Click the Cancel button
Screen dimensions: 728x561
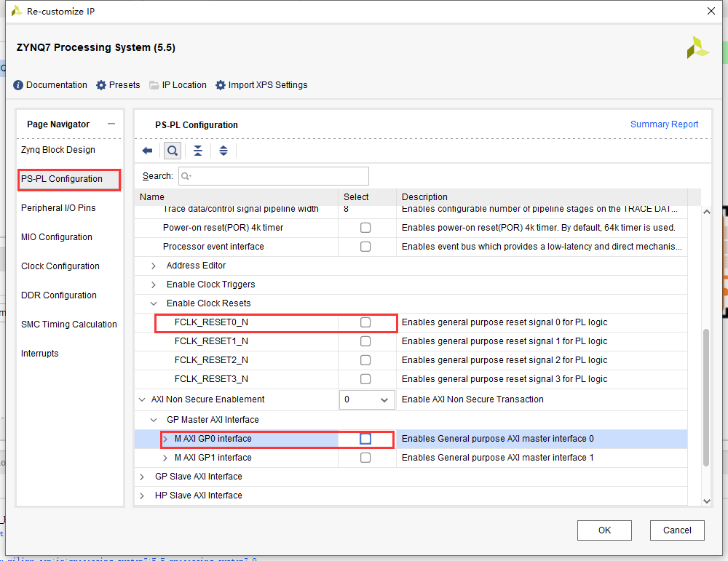677,530
